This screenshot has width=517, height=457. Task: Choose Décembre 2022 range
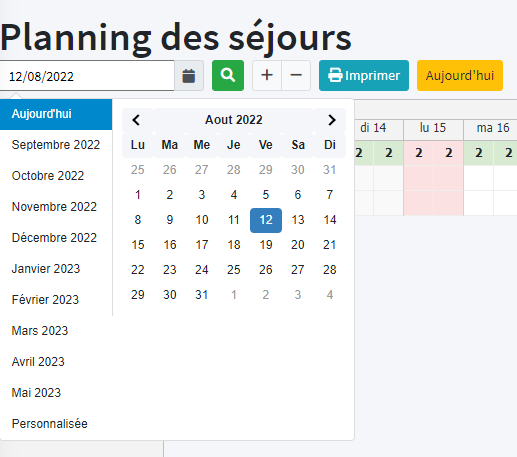tap(56, 238)
